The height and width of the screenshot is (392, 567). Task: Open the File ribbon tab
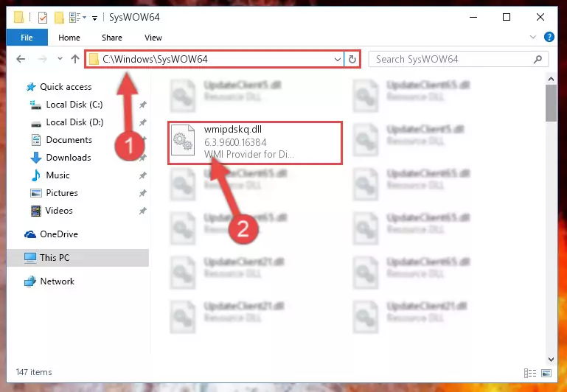click(27, 38)
